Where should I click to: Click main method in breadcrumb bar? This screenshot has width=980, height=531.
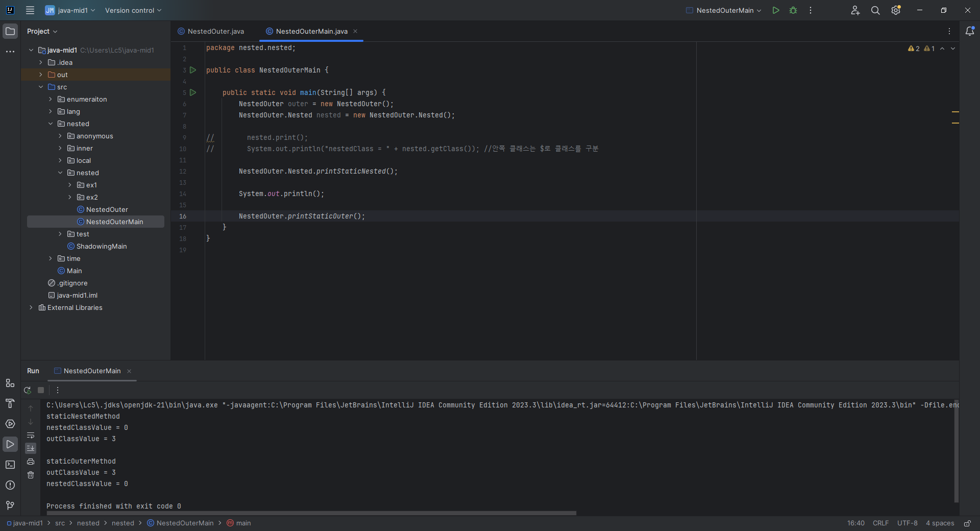[x=239, y=523]
